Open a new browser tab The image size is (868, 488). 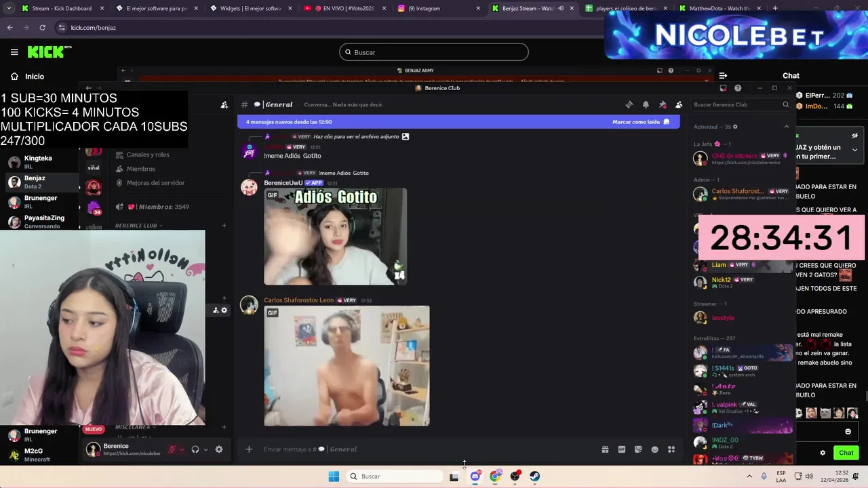775,9
